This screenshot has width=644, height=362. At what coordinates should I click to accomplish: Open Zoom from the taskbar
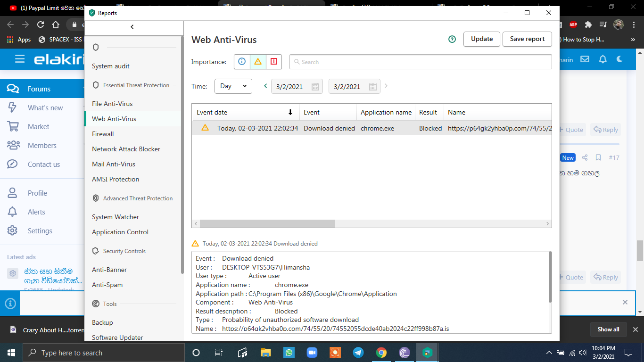pos(312,353)
